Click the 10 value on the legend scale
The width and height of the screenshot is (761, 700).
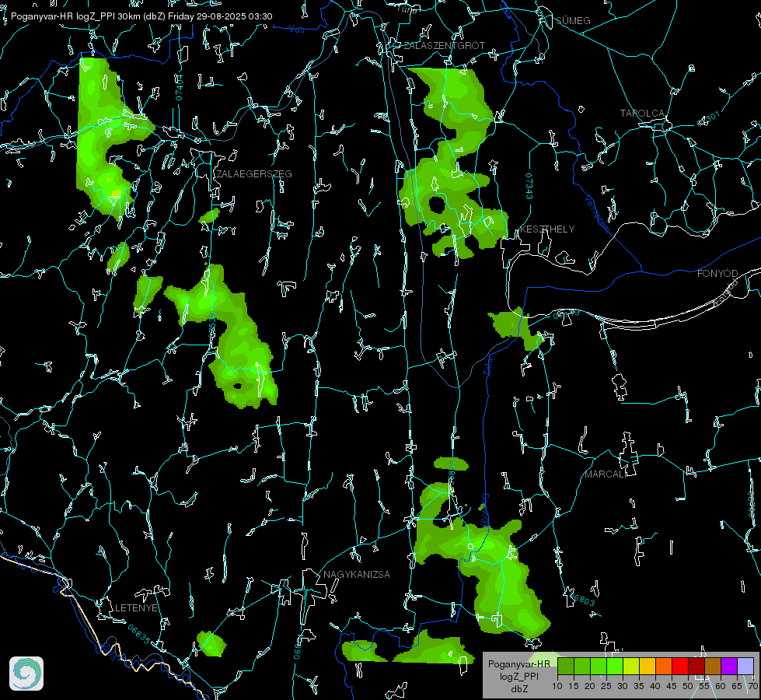(x=557, y=687)
